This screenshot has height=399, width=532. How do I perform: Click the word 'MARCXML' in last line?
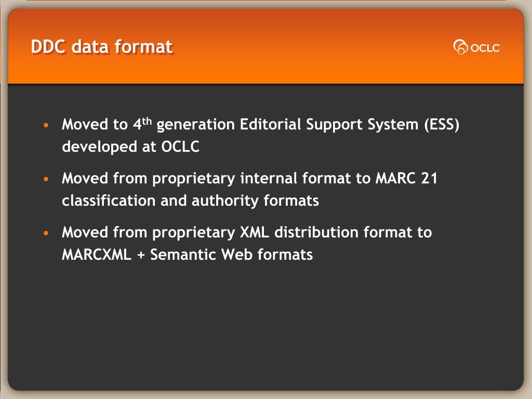tap(97, 255)
